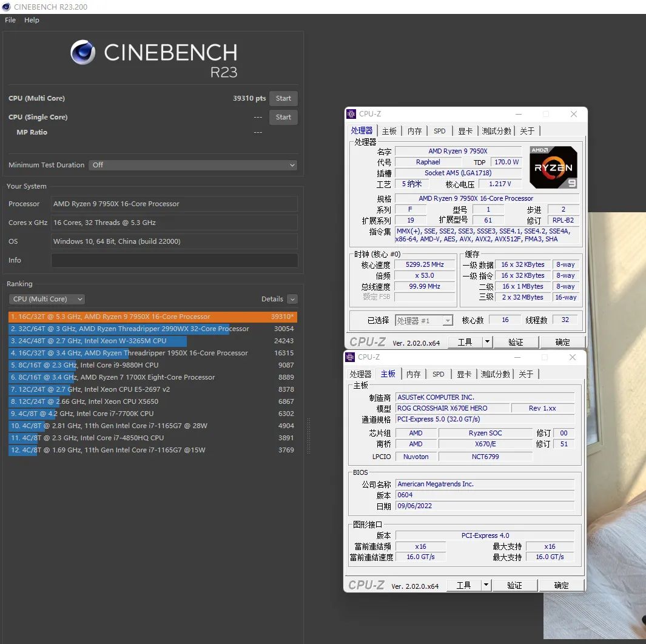Close the upper CPU-Z window
Viewport: 646px width, 644px height.
pyautogui.click(x=573, y=114)
